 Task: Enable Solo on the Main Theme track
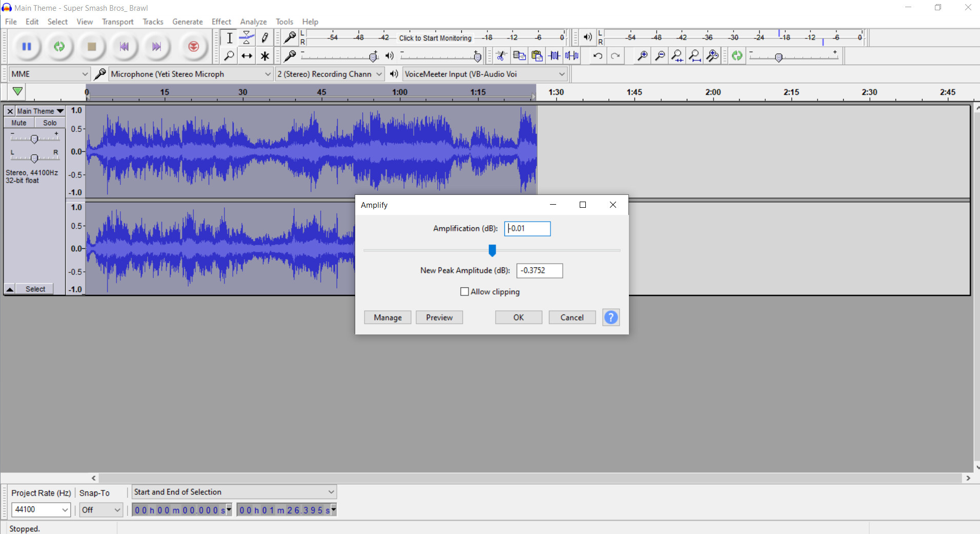click(x=49, y=122)
